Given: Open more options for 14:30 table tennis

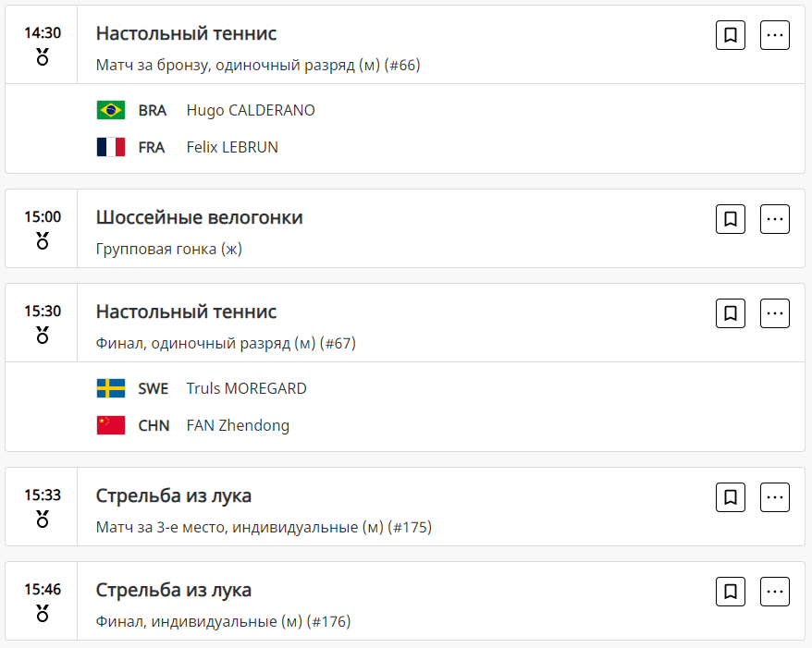Looking at the screenshot, I should coord(775,35).
